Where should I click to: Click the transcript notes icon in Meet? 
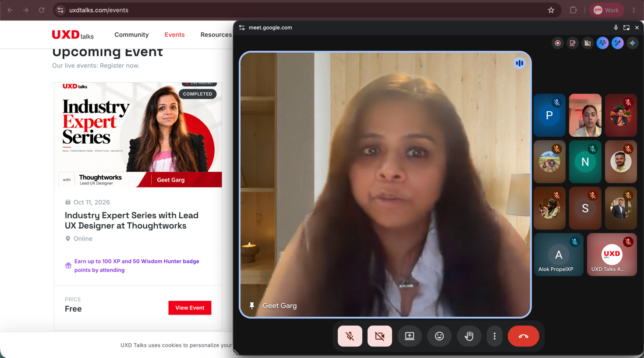(x=573, y=43)
